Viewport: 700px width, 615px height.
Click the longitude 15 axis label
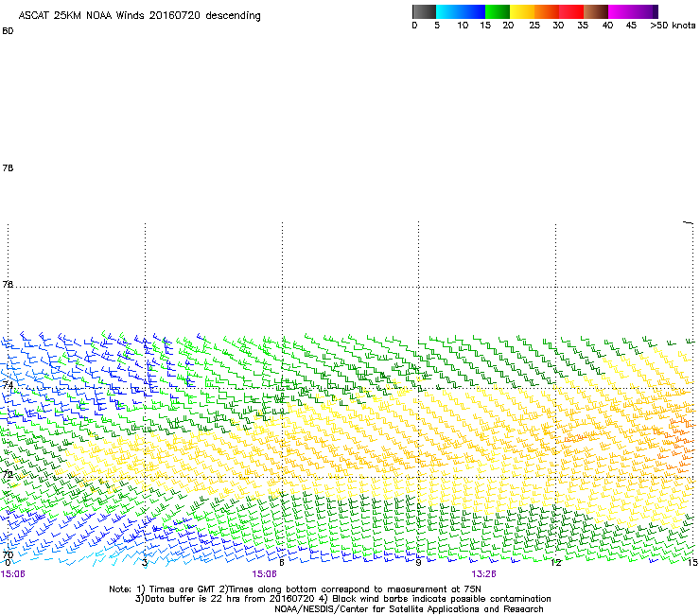(x=692, y=563)
